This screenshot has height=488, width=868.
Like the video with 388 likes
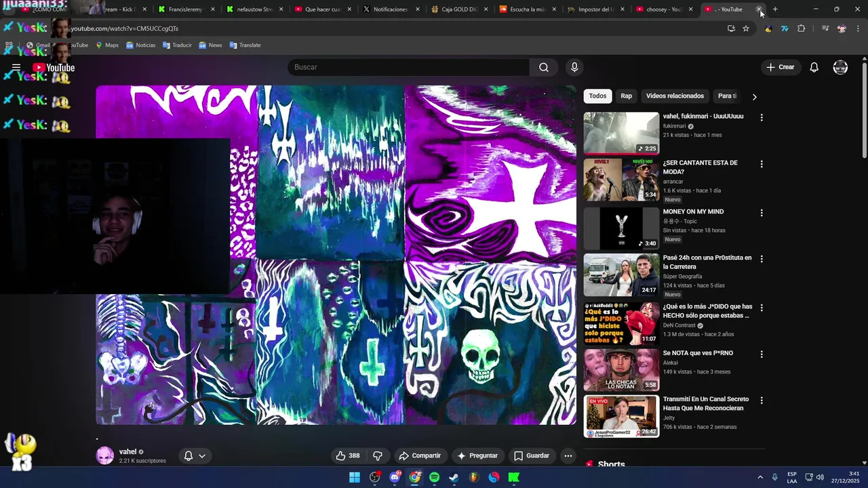(x=348, y=455)
